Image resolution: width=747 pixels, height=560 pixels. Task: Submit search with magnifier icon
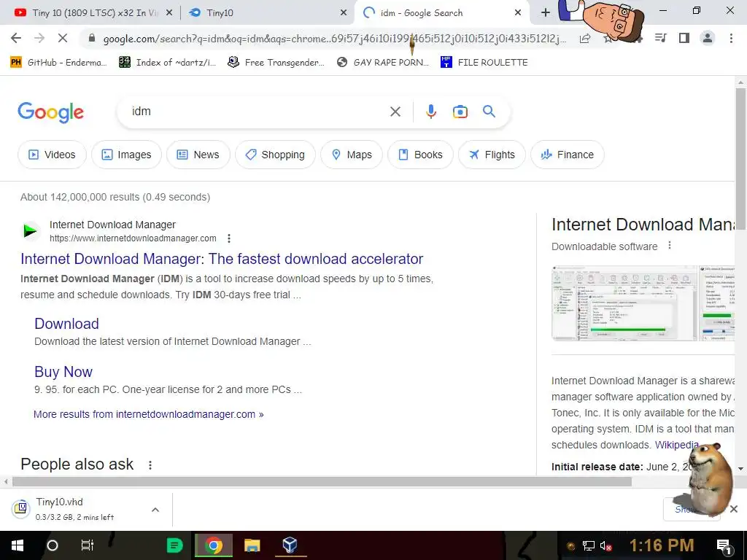coord(489,112)
